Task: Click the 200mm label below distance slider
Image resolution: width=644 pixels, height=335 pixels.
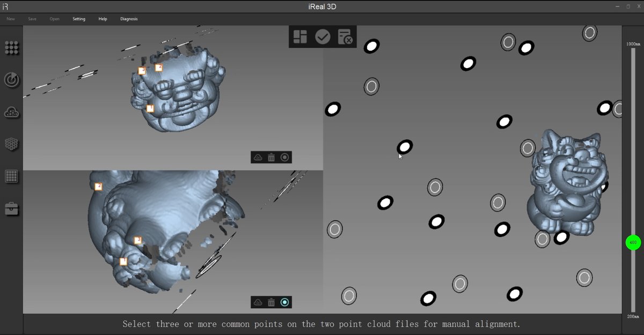Action: 633,317
